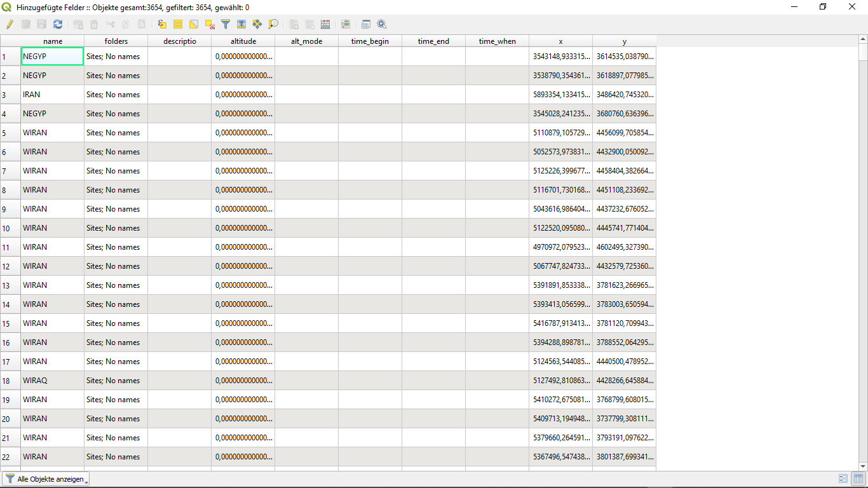Click the 'IRAN' name cell in row 3
The image size is (868, 488).
pyautogui.click(x=52, y=95)
